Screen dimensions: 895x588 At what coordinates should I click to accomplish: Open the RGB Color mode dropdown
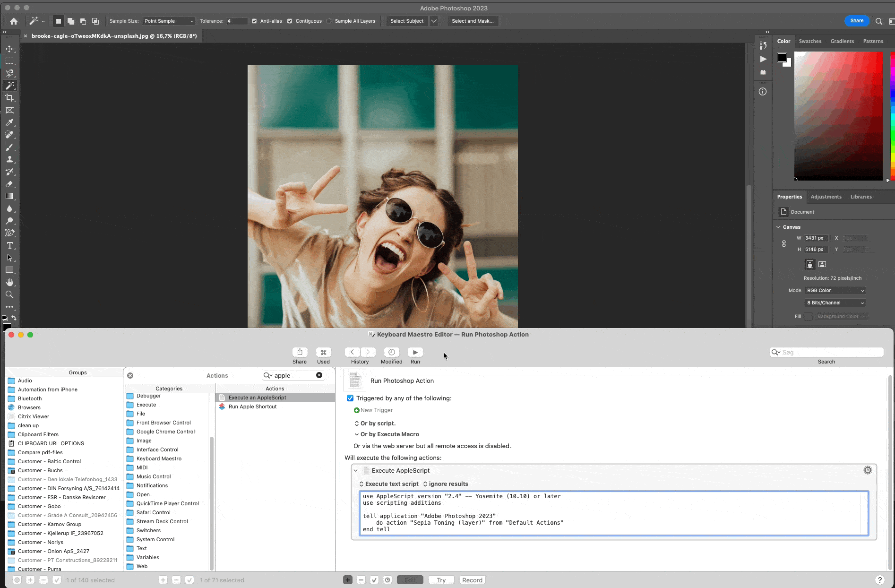[x=835, y=291]
